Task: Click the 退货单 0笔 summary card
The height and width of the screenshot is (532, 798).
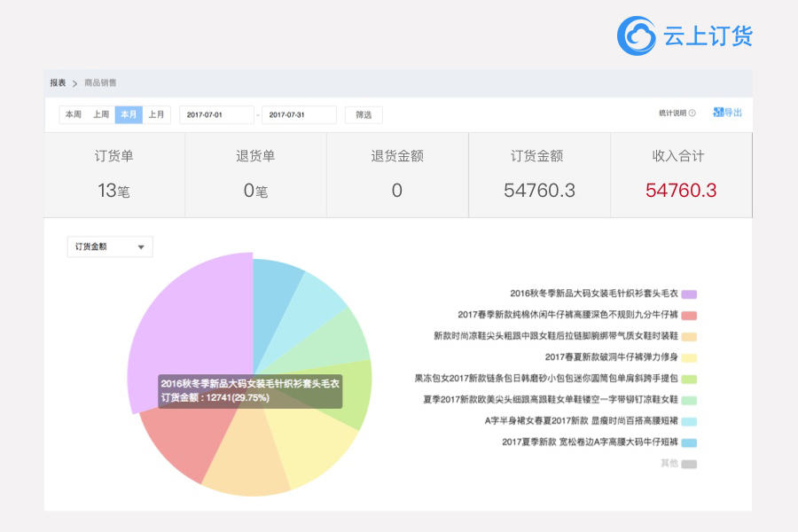Action: [255, 175]
